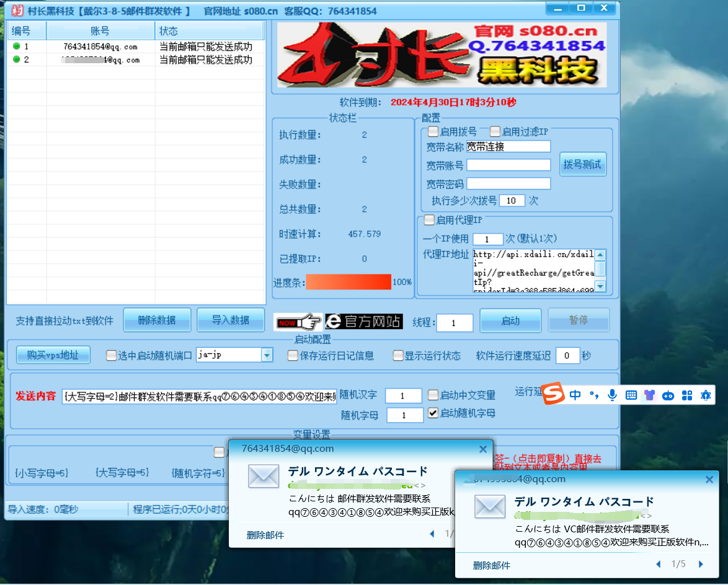Click the 状态 column header

[x=210, y=31]
